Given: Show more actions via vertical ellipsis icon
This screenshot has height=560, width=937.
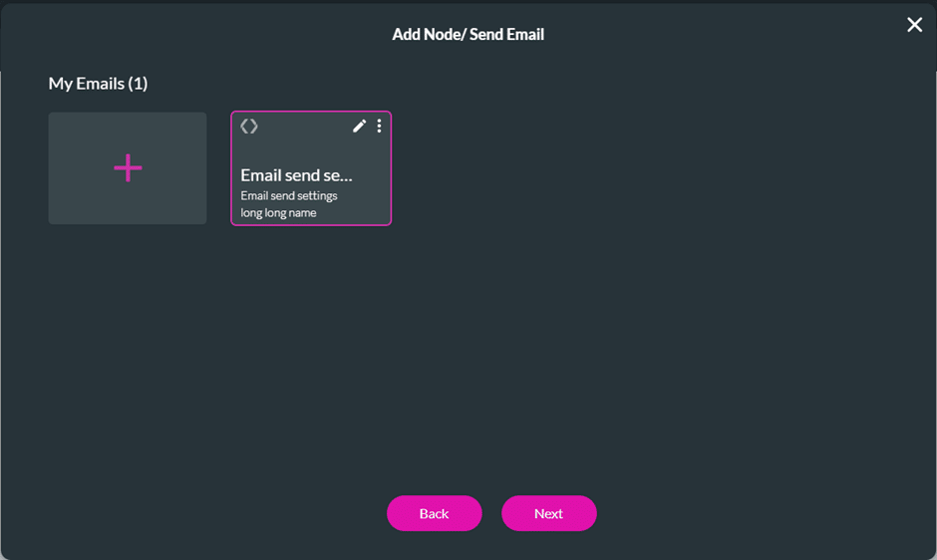Looking at the screenshot, I should (379, 126).
